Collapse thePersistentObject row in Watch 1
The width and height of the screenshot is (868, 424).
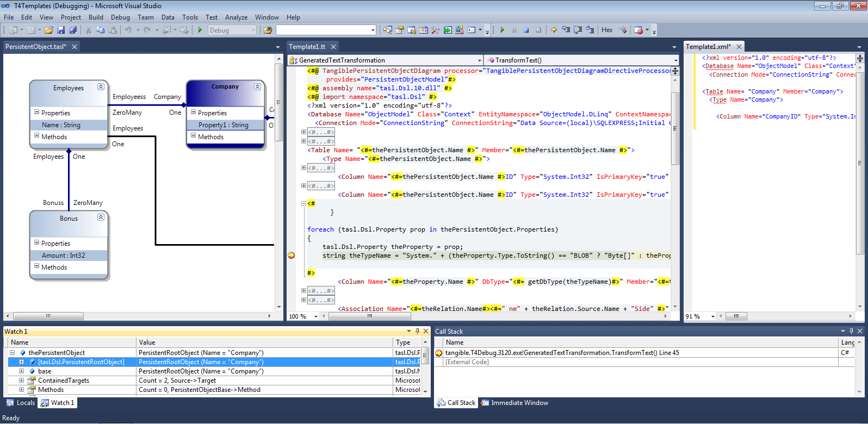12,353
